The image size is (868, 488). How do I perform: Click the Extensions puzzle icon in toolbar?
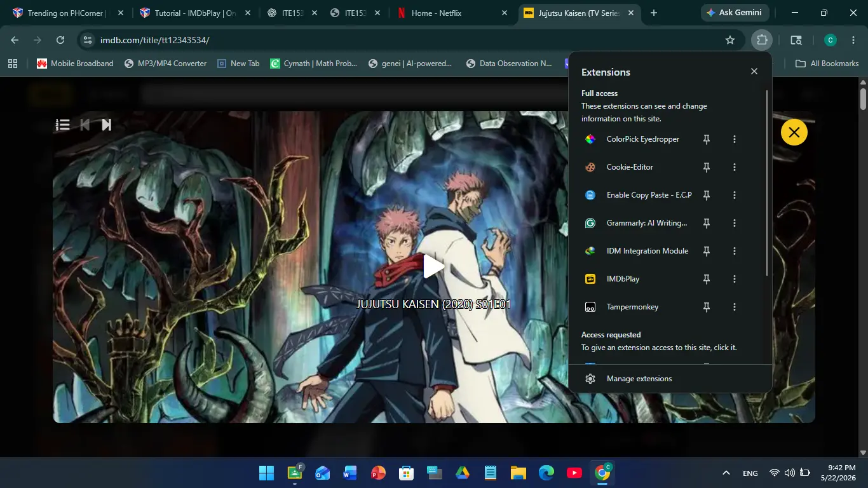761,40
